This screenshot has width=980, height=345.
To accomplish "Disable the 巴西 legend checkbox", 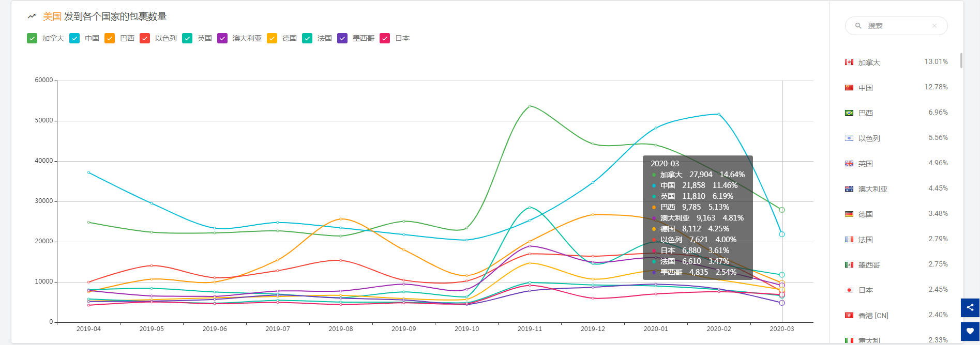I will (x=110, y=38).
